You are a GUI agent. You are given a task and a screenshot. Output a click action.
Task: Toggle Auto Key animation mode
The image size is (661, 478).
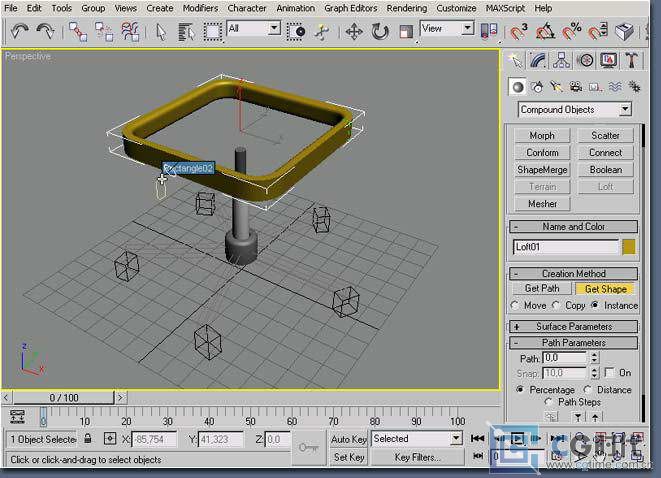click(x=349, y=439)
